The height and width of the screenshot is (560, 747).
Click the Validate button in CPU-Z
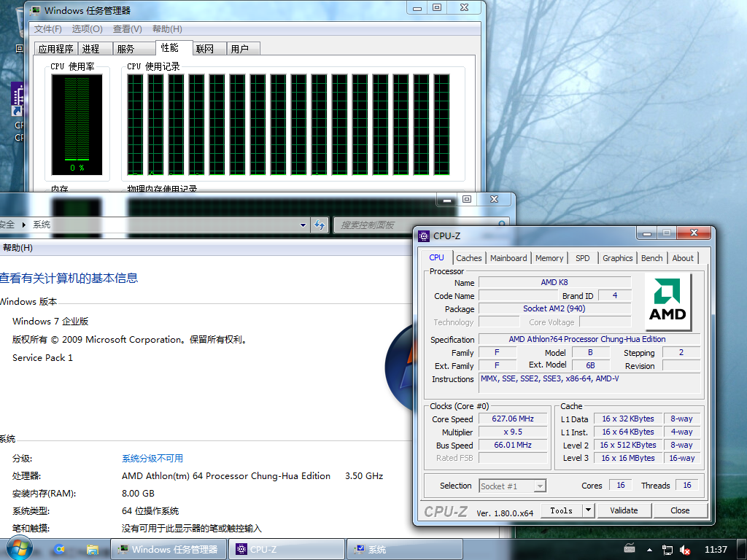point(624,510)
